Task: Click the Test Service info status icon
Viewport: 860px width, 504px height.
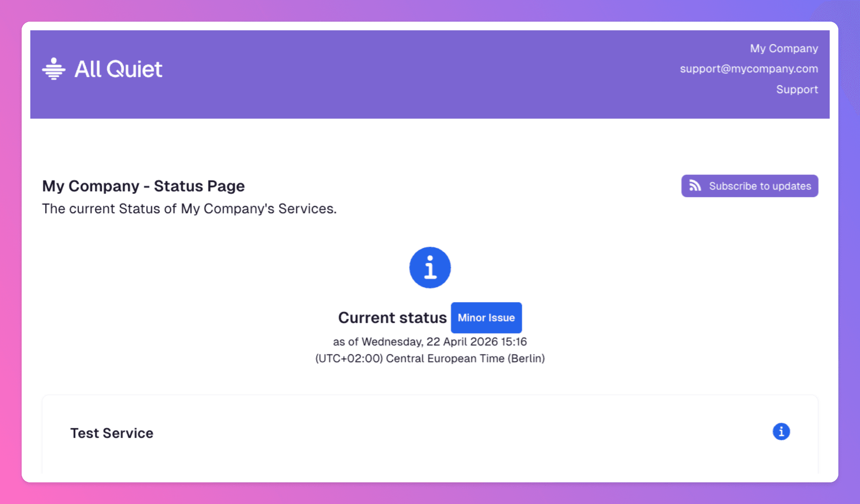Action: pos(781,432)
